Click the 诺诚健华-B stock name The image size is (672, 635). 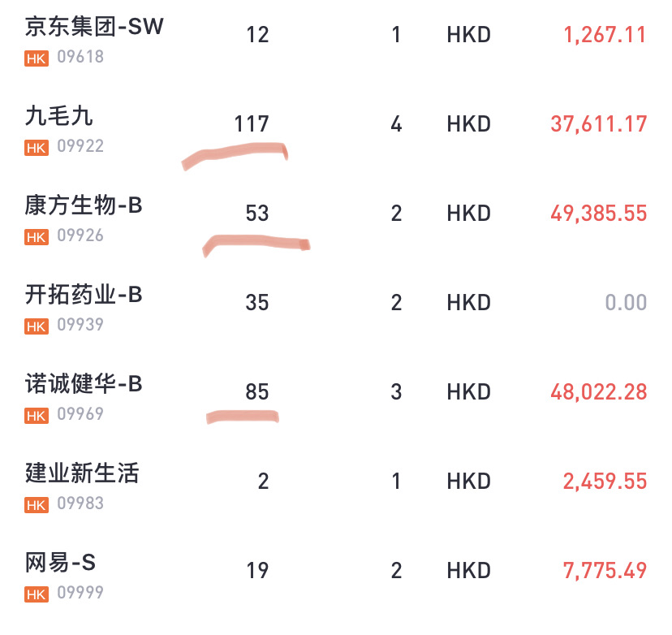(83, 383)
